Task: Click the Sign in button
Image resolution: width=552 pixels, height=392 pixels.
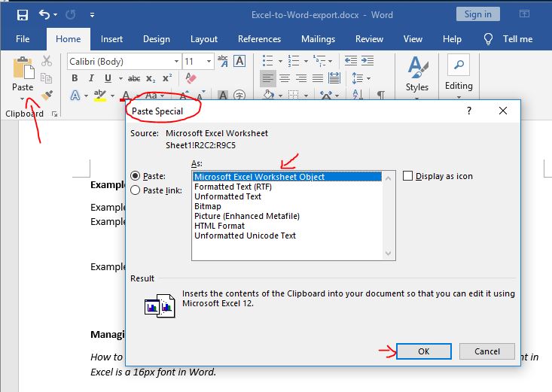Action: coord(477,14)
